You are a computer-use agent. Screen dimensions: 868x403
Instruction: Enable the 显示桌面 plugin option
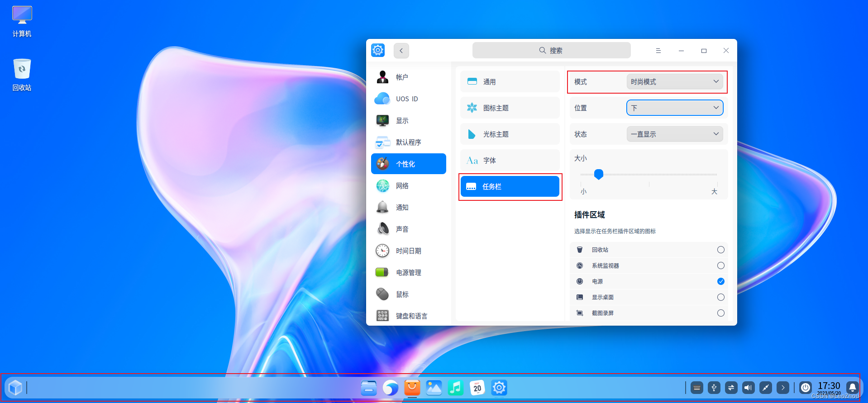[x=721, y=297]
